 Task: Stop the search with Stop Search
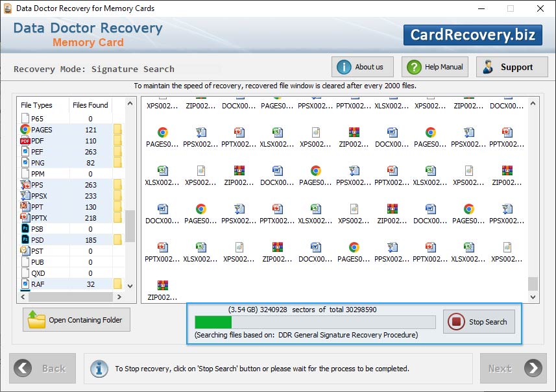tap(479, 322)
